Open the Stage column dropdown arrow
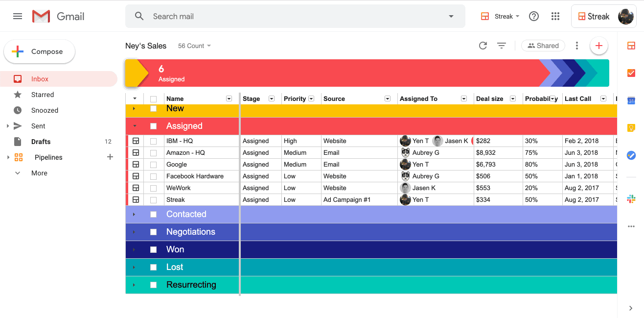644x318 pixels. click(x=272, y=98)
